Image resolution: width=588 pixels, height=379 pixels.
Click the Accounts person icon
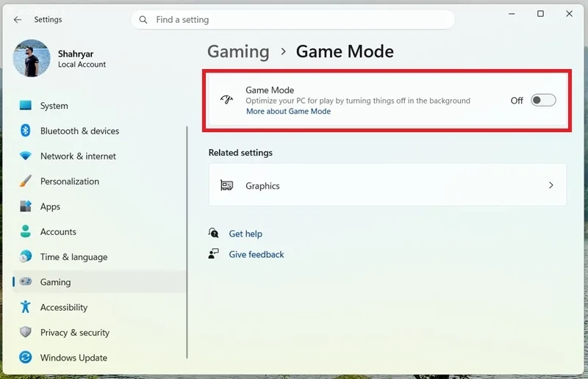[26, 231]
